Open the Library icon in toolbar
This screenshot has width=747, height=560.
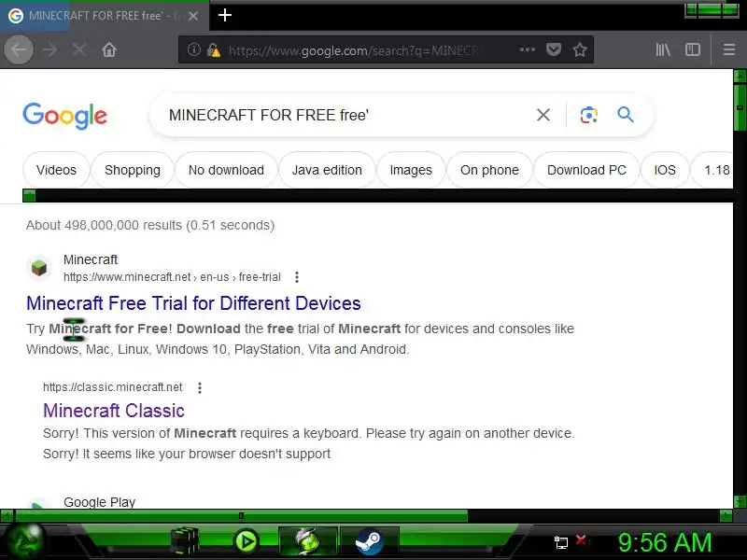[x=663, y=49]
